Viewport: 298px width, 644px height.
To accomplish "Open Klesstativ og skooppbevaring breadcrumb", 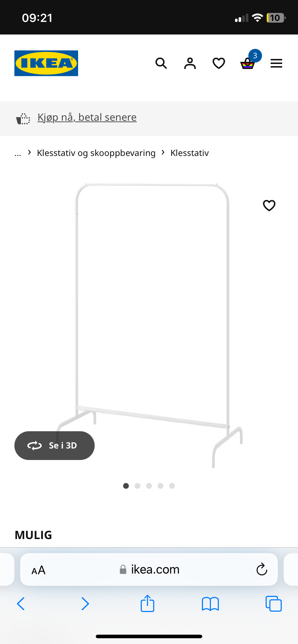I will (x=96, y=153).
